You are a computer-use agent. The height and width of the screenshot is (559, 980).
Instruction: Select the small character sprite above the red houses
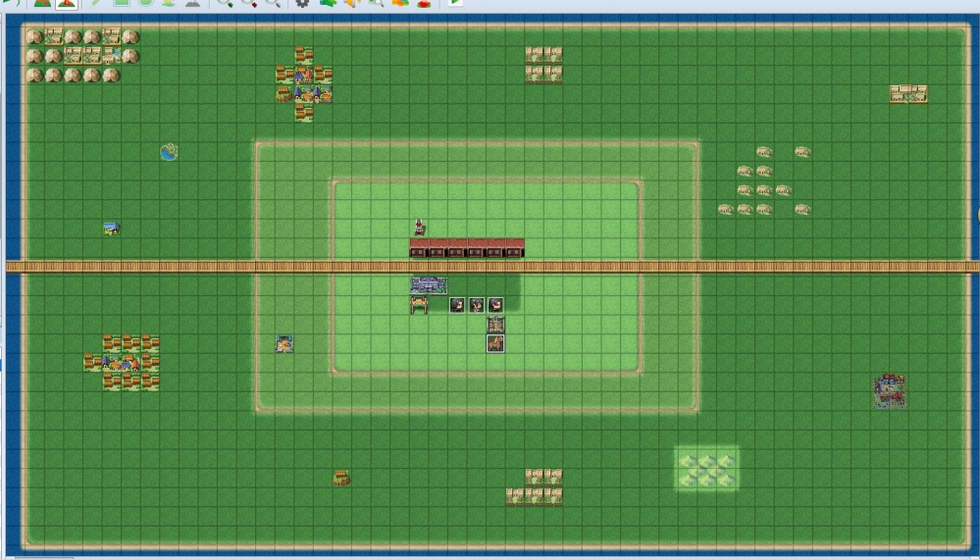tap(419, 228)
